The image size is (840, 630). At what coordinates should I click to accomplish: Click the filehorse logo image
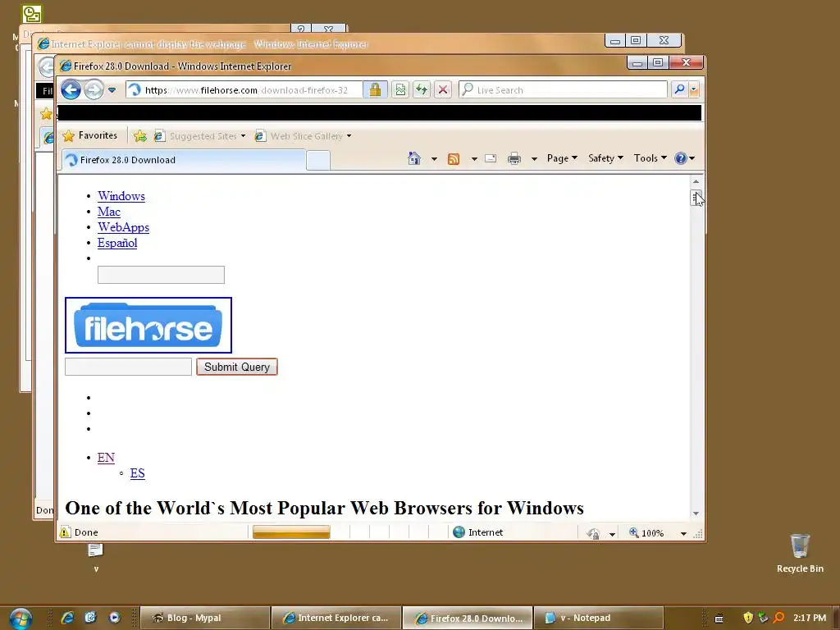tap(148, 325)
